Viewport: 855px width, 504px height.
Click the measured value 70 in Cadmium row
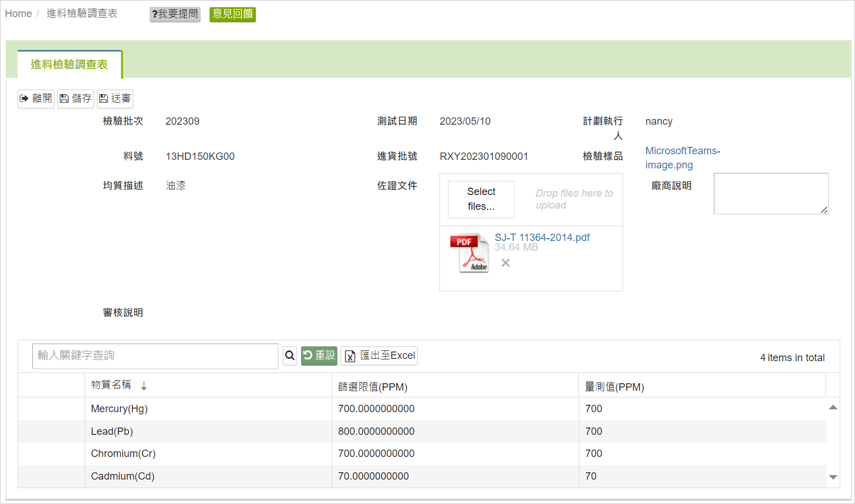(591, 476)
